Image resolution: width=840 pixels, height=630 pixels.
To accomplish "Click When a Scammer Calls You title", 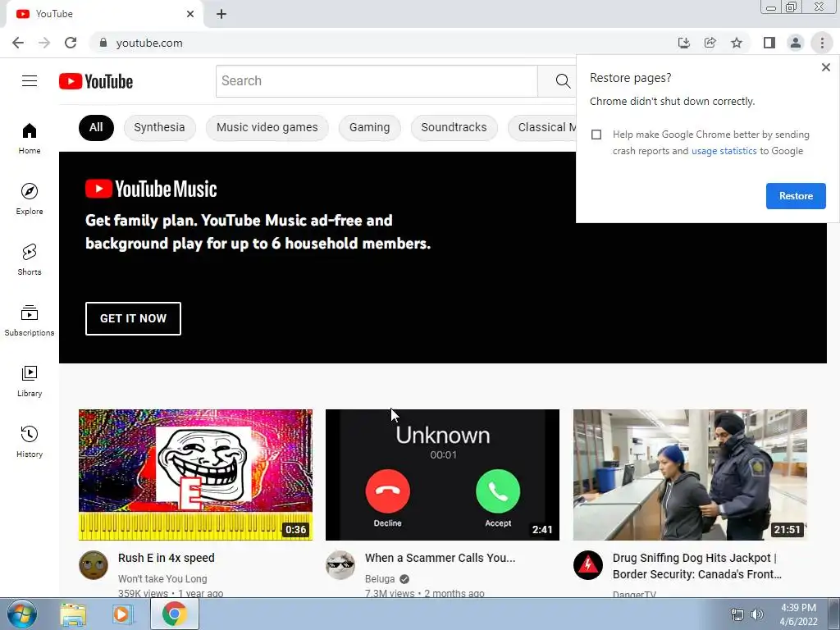I will 440,558.
